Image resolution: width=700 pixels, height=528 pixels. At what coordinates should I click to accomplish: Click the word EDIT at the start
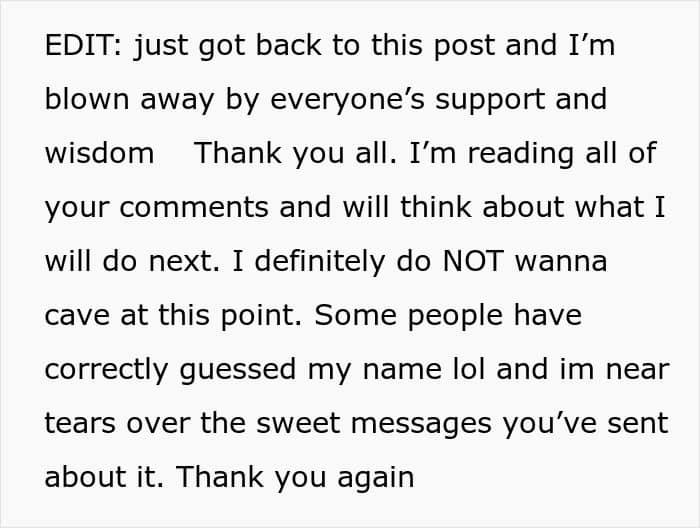(x=79, y=45)
